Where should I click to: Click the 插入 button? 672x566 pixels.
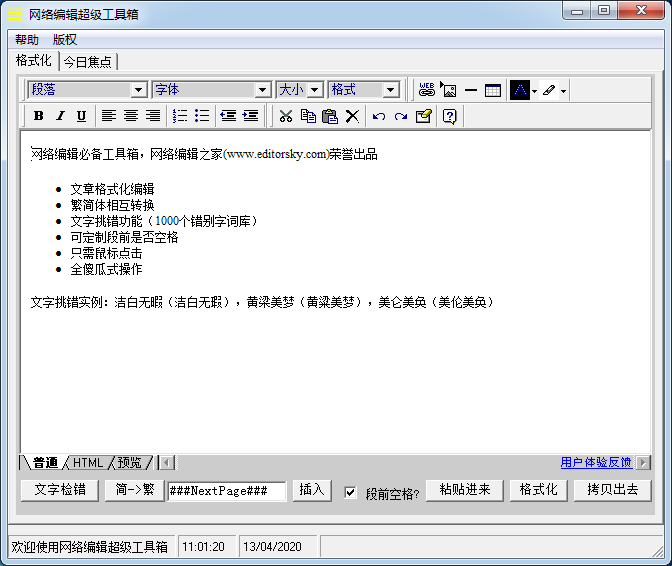pos(312,490)
